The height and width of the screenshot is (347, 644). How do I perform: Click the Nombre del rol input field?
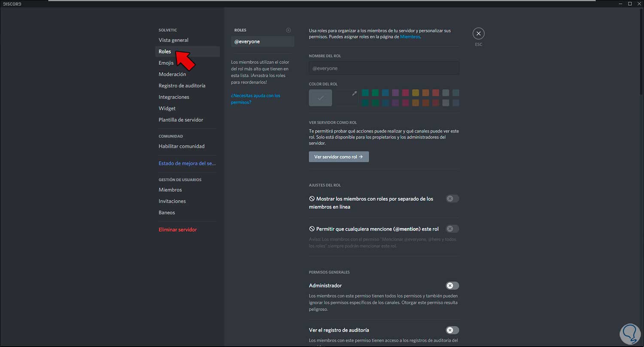coord(384,68)
